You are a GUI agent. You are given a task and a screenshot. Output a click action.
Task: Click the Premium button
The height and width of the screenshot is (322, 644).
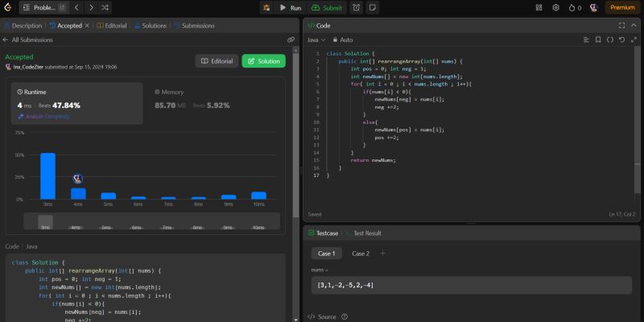[x=622, y=7]
